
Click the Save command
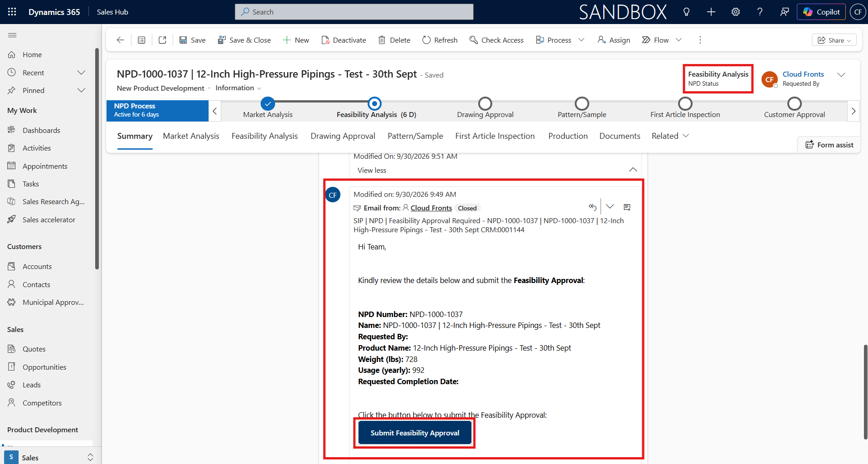pos(193,40)
